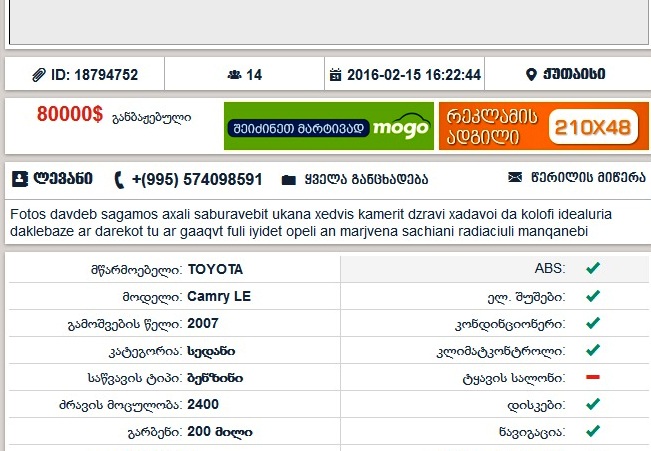The height and width of the screenshot is (451, 651).
Task: Click seller name ლევანი
Action: coord(63,179)
